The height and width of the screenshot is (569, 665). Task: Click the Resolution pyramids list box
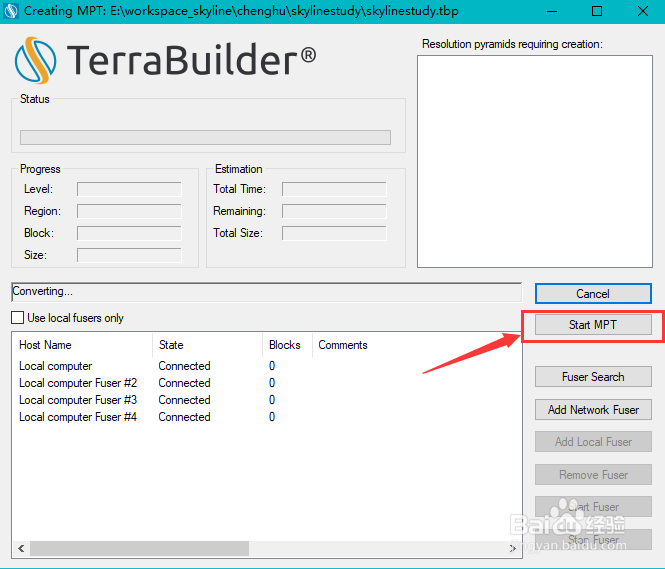coord(535,161)
